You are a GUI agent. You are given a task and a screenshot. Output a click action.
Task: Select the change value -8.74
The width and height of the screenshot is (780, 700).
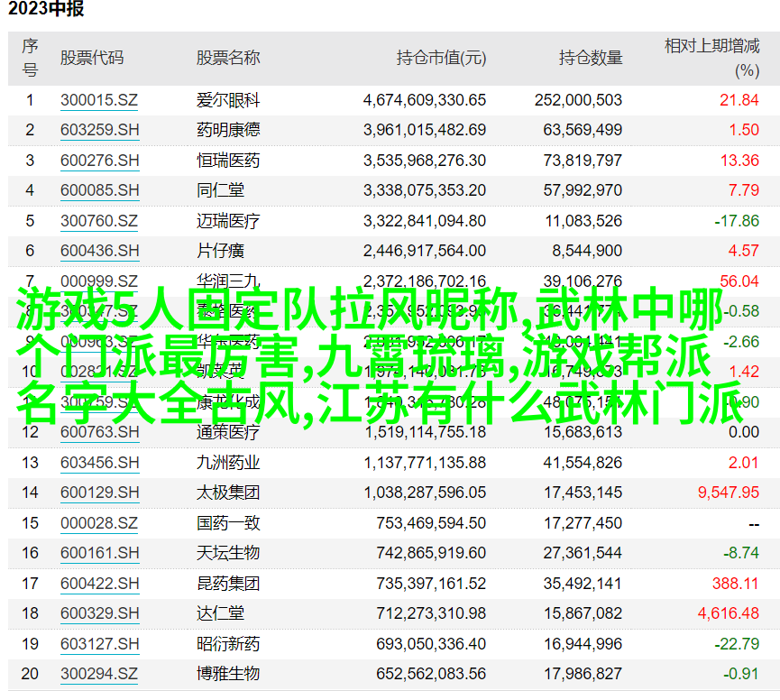point(741,553)
